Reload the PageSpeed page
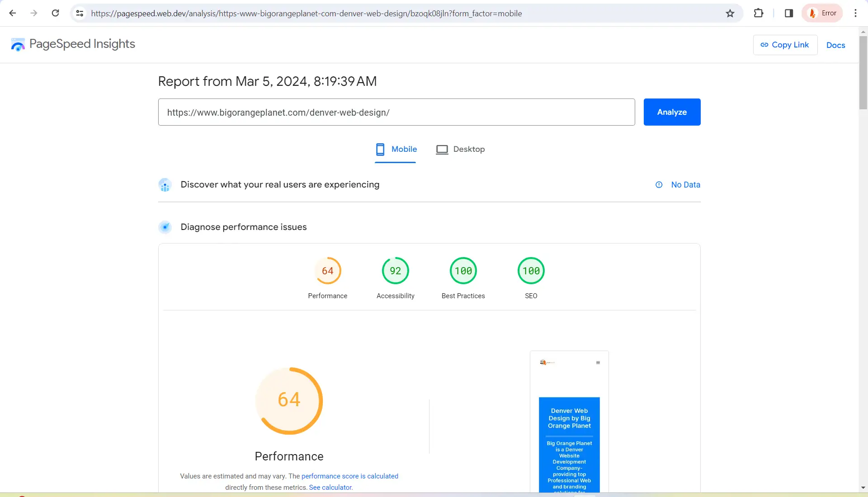This screenshot has width=868, height=497. (x=55, y=13)
